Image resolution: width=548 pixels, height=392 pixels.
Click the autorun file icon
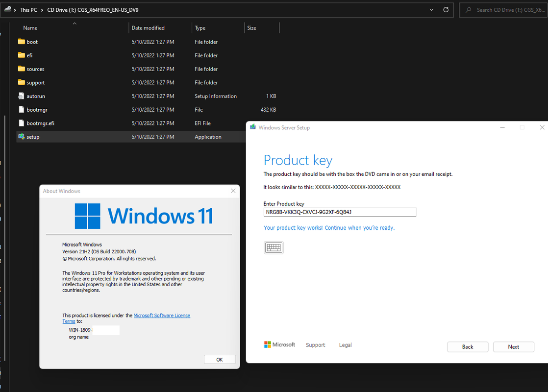21,96
